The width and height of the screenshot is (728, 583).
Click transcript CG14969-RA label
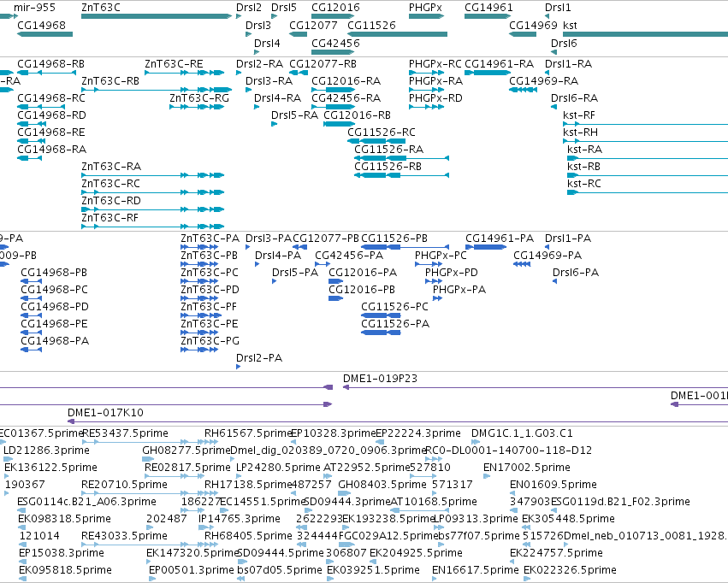544,81
